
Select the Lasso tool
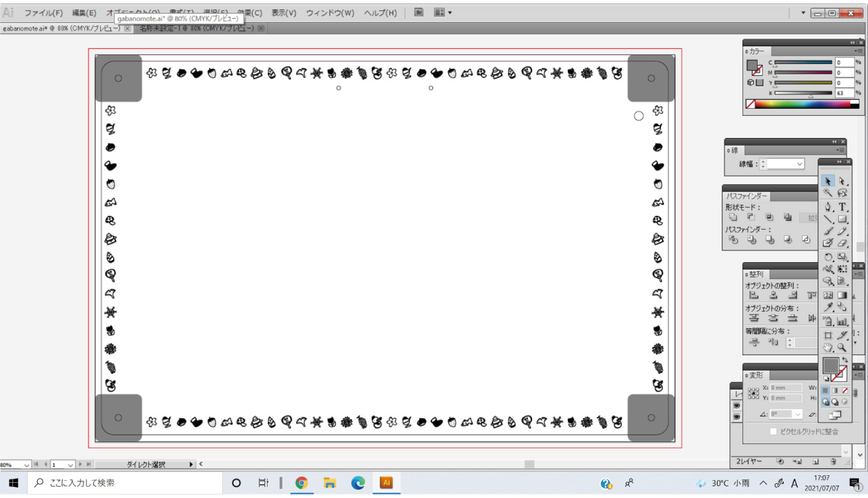tap(842, 194)
